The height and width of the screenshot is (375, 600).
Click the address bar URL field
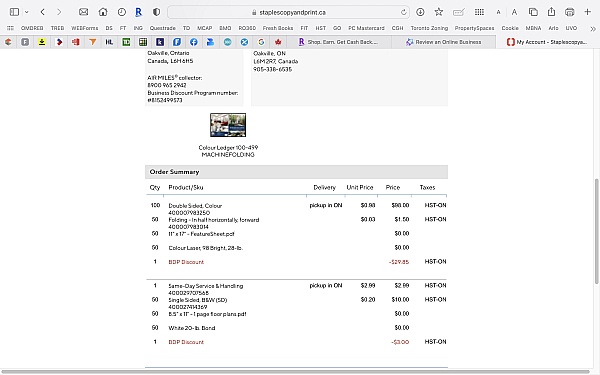click(x=289, y=12)
